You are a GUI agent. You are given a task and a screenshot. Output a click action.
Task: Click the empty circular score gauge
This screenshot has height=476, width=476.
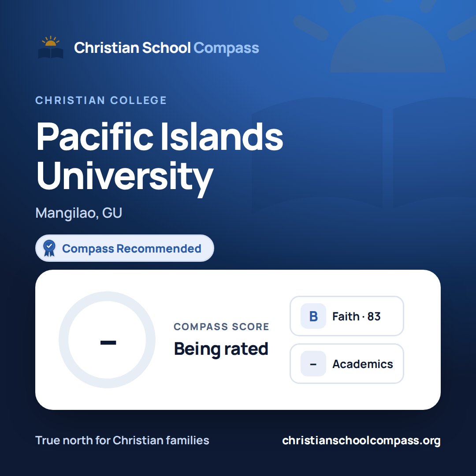[107, 340]
